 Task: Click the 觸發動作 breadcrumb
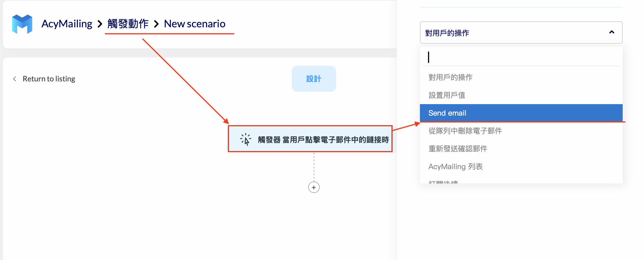coord(128,24)
